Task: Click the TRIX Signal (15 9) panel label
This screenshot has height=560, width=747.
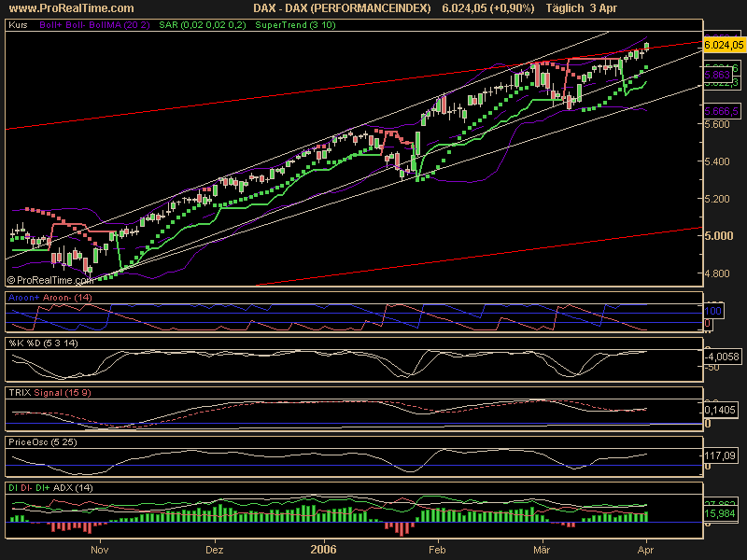Action: [x=49, y=392]
